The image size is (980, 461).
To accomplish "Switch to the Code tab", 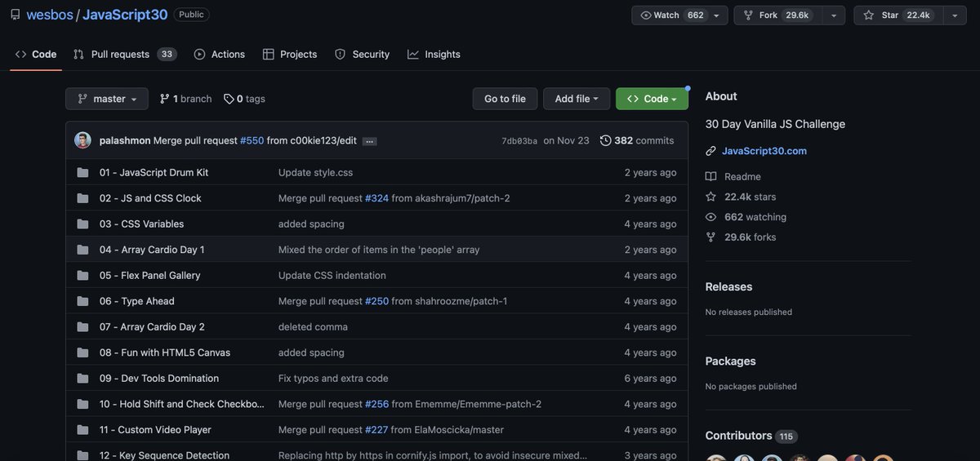I will [36, 54].
